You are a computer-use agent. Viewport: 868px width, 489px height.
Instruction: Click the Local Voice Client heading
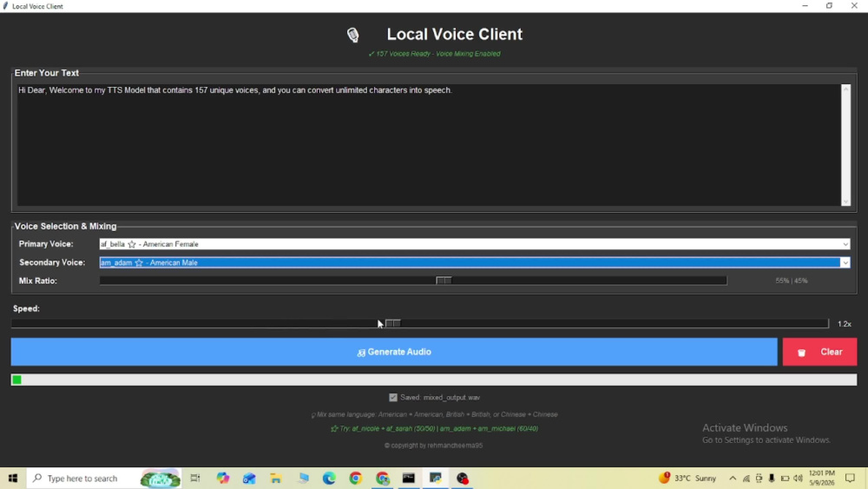pos(455,35)
